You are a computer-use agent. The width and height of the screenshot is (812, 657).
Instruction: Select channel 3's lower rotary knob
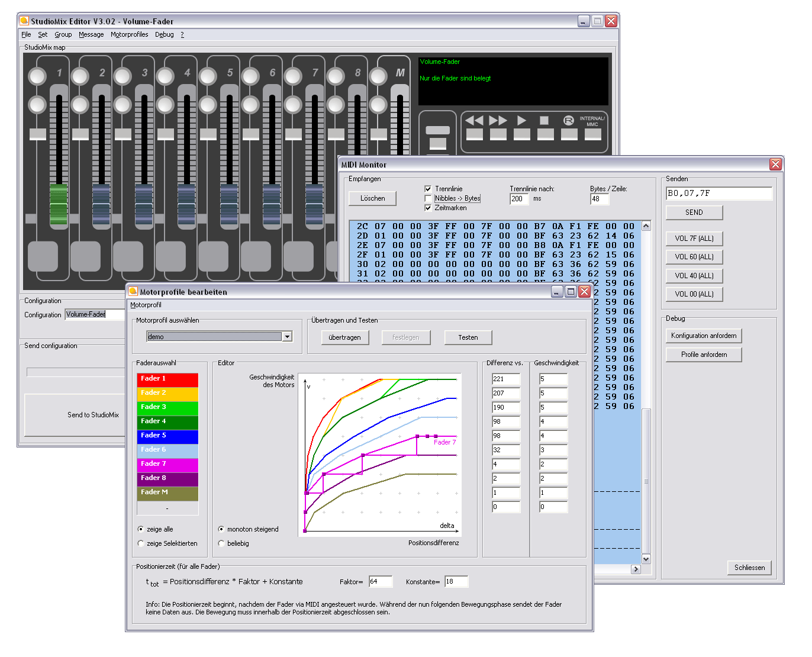123,105
